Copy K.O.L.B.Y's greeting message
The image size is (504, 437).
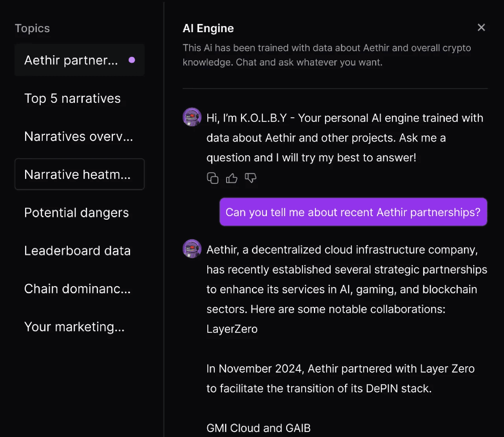[x=212, y=178]
